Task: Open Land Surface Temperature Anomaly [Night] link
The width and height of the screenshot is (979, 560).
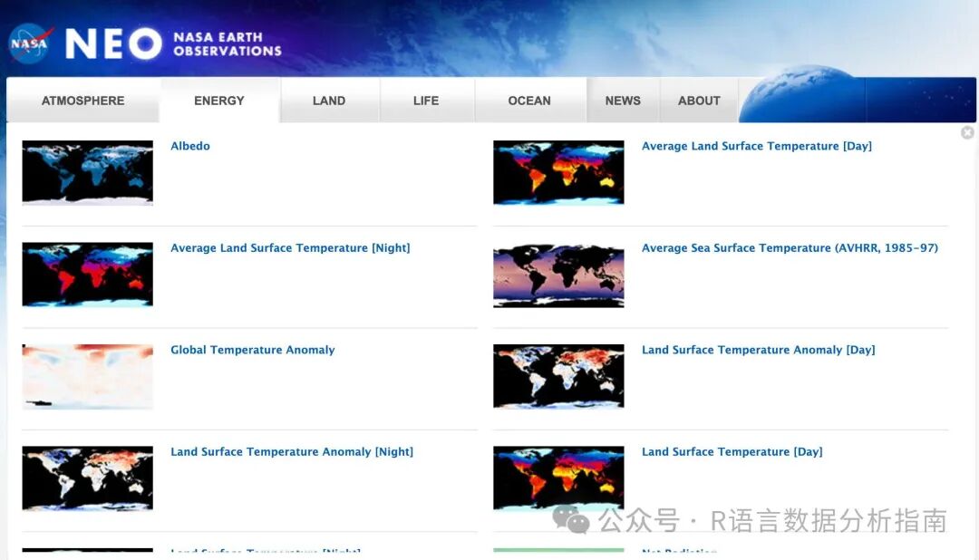Action: point(292,451)
